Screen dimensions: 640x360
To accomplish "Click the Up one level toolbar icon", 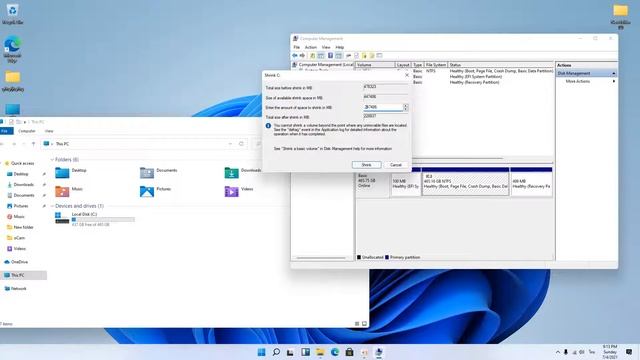I will [313, 56].
